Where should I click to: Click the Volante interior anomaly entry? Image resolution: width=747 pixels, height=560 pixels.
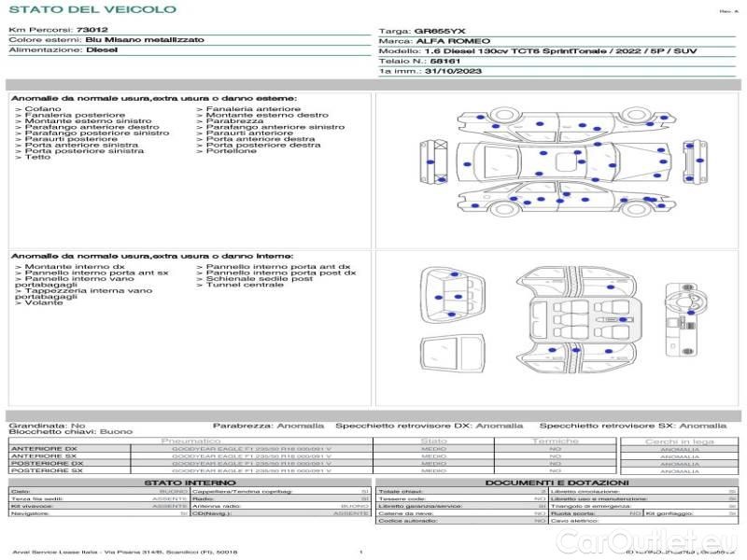click(x=43, y=303)
